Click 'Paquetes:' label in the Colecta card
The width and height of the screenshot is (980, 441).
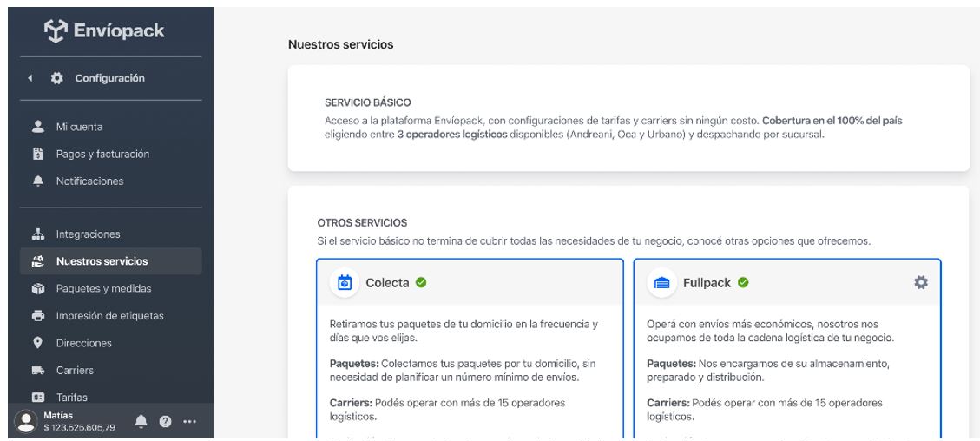pyautogui.click(x=354, y=364)
